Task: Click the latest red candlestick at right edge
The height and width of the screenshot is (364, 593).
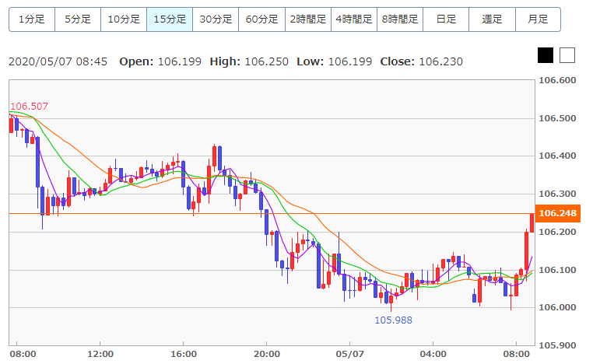Action: 532,223
